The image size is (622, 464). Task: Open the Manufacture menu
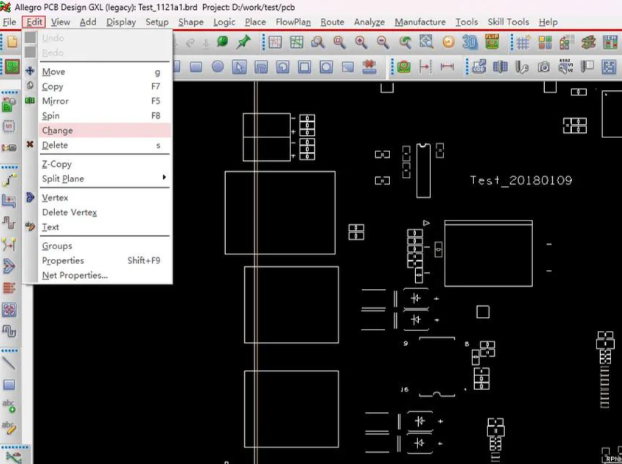click(x=420, y=21)
